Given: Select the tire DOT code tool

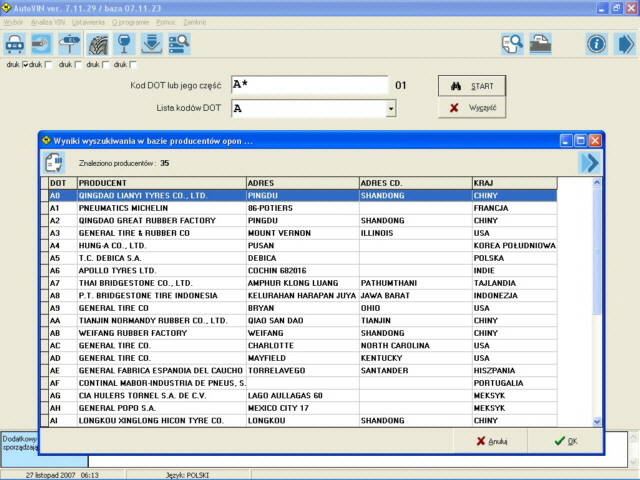Looking at the screenshot, I should click(98, 44).
